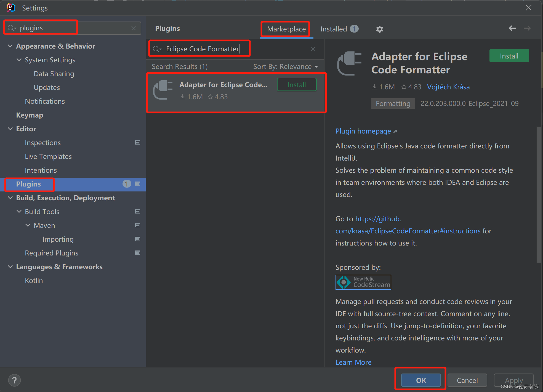
Task: Open Live Templates settings
Action: (48, 156)
